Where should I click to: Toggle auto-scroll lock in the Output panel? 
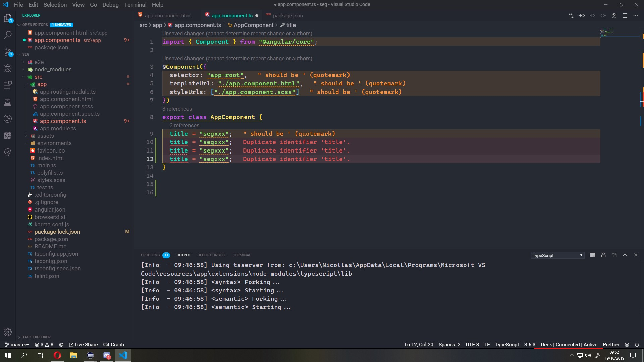(x=603, y=255)
